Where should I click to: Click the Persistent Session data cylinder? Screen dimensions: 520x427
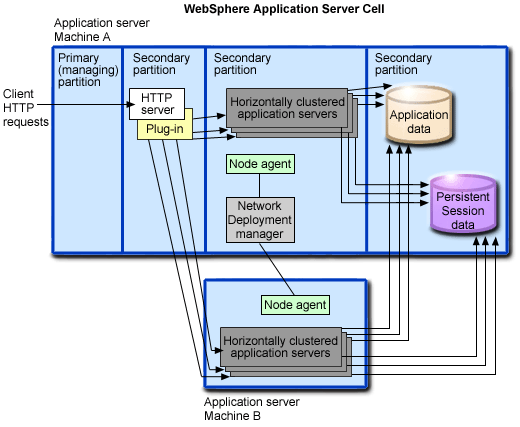463,203
